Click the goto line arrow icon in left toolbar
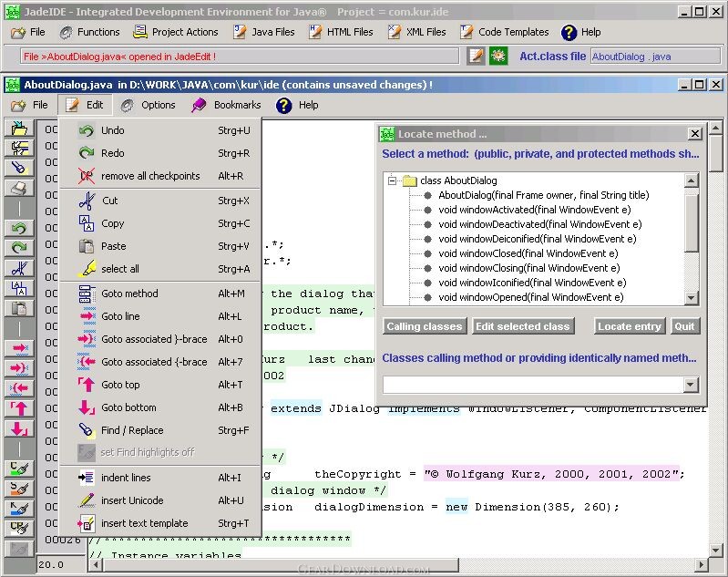This screenshot has height=577, width=728. (x=19, y=348)
